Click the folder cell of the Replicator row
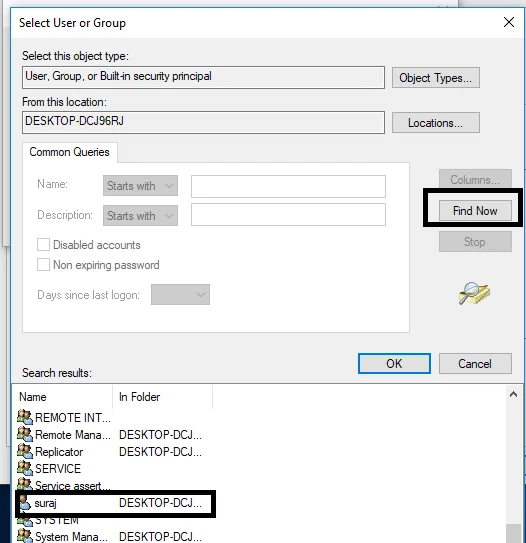 tap(160, 452)
